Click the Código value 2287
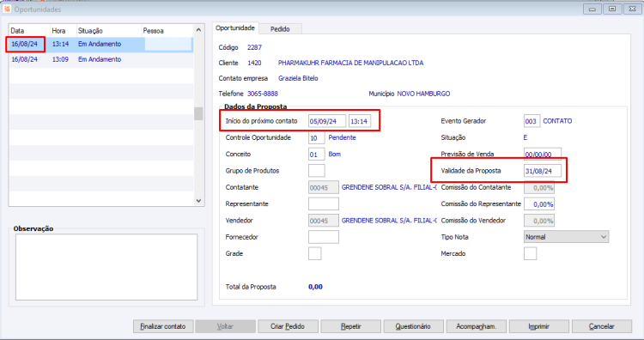 pyautogui.click(x=254, y=47)
